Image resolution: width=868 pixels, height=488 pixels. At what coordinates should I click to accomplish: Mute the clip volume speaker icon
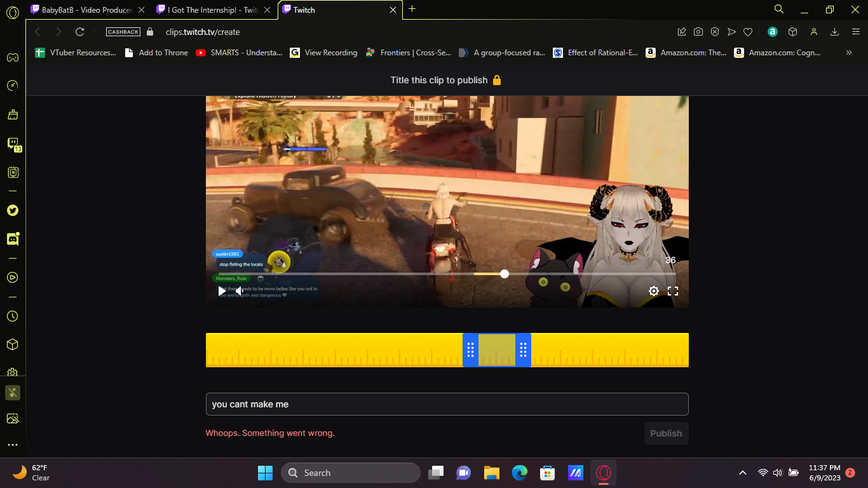(240, 291)
